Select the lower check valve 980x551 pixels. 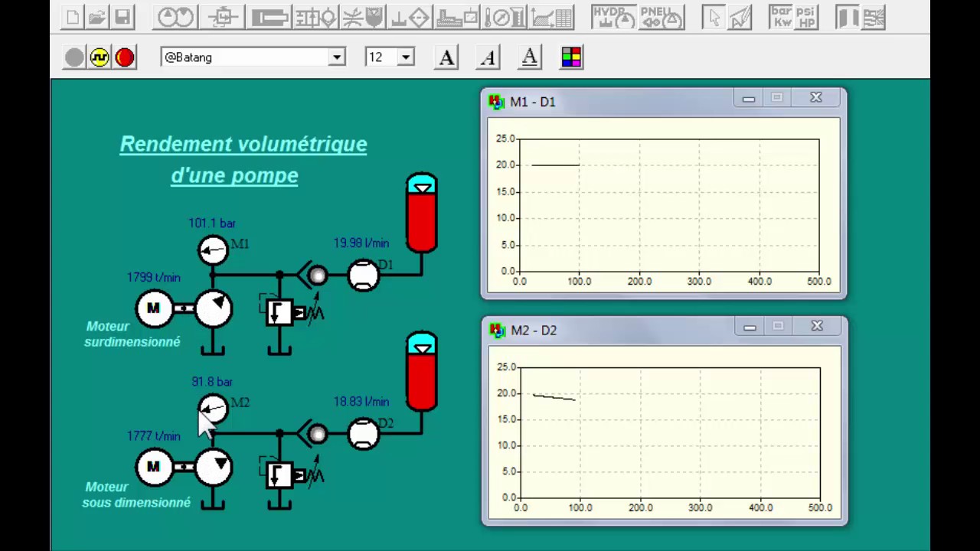(x=314, y=434)
